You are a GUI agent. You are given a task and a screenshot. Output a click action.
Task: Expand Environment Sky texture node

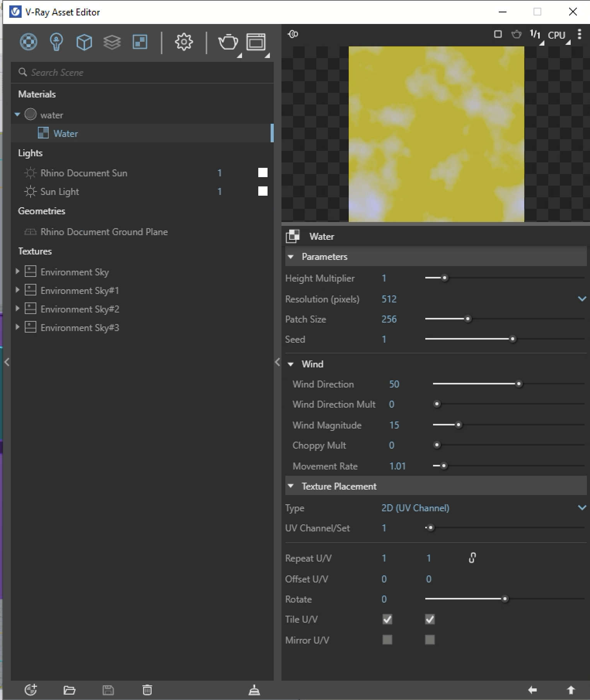point(17,271)
